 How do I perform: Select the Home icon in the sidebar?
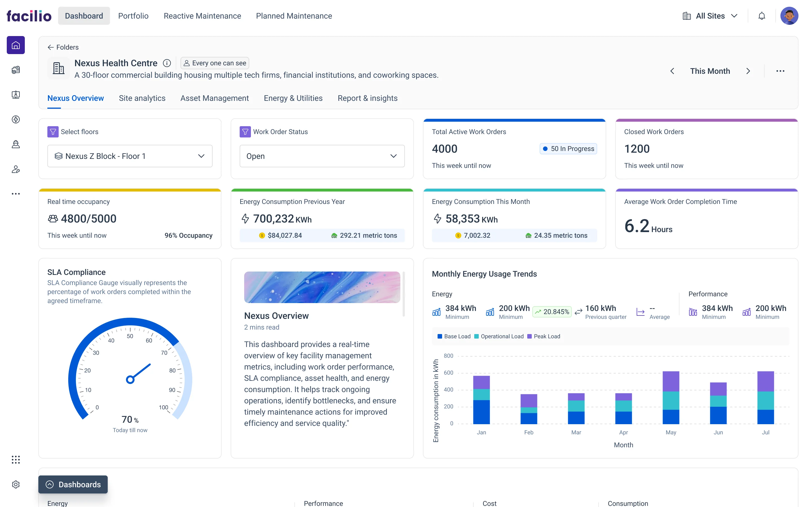[x=16, y=45]
